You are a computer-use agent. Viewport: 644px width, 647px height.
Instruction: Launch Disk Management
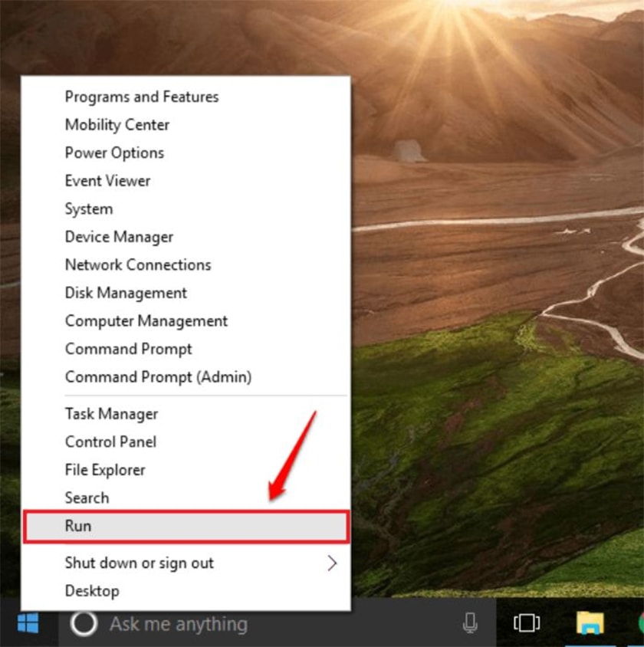[x=126, y=293]
